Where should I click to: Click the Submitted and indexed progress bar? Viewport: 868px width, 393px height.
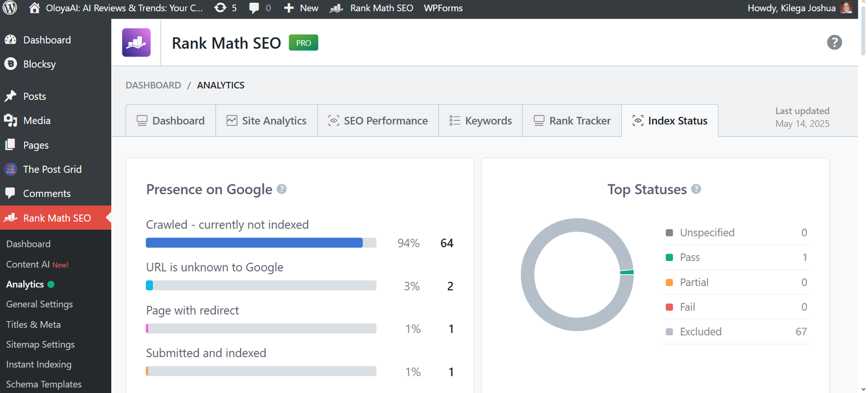[x=261, y=371]
